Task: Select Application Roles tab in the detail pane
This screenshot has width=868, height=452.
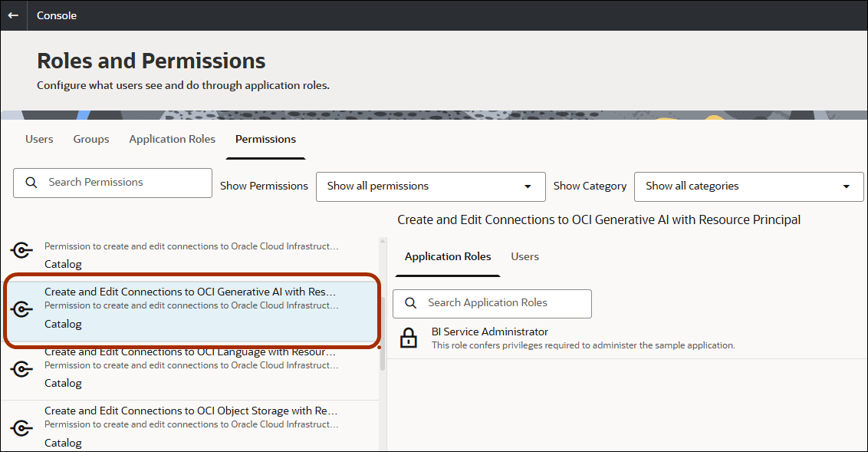Action: (448, 256)
